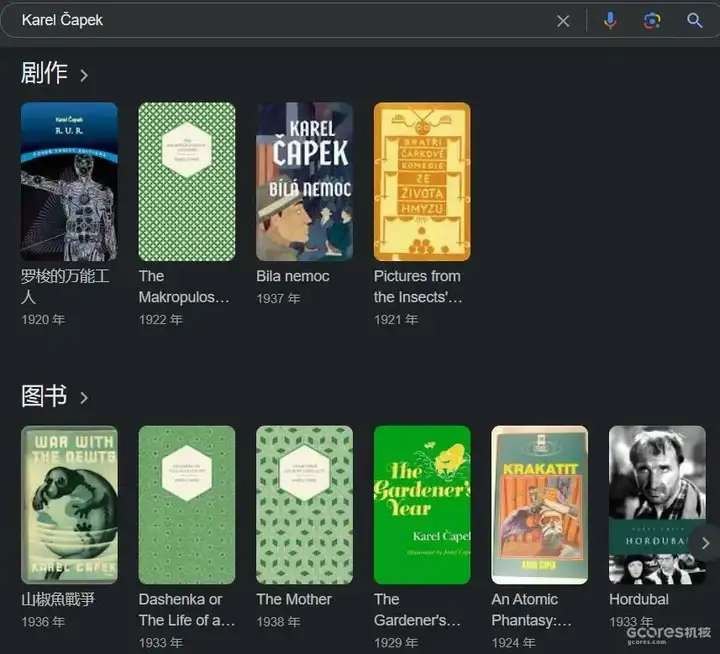Click the year 1936 年
This screenshot has height=654, width=720.
click(43, 622)
